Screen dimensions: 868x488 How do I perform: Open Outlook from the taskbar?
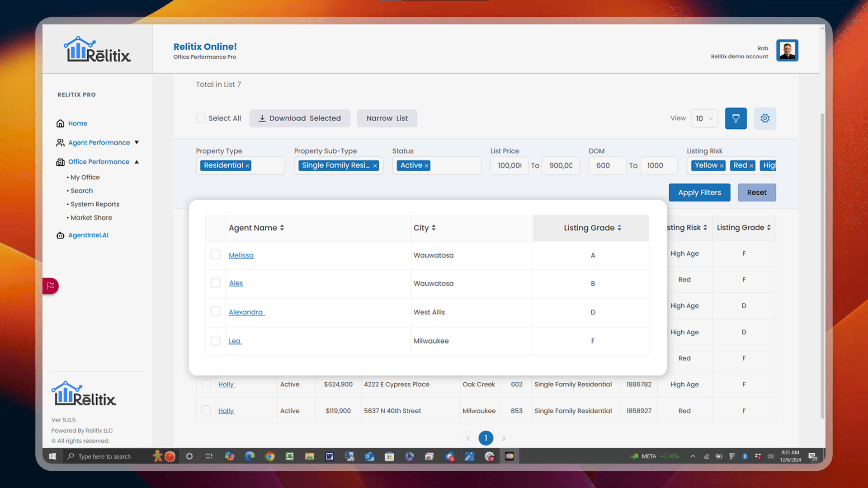coord(369,456)
